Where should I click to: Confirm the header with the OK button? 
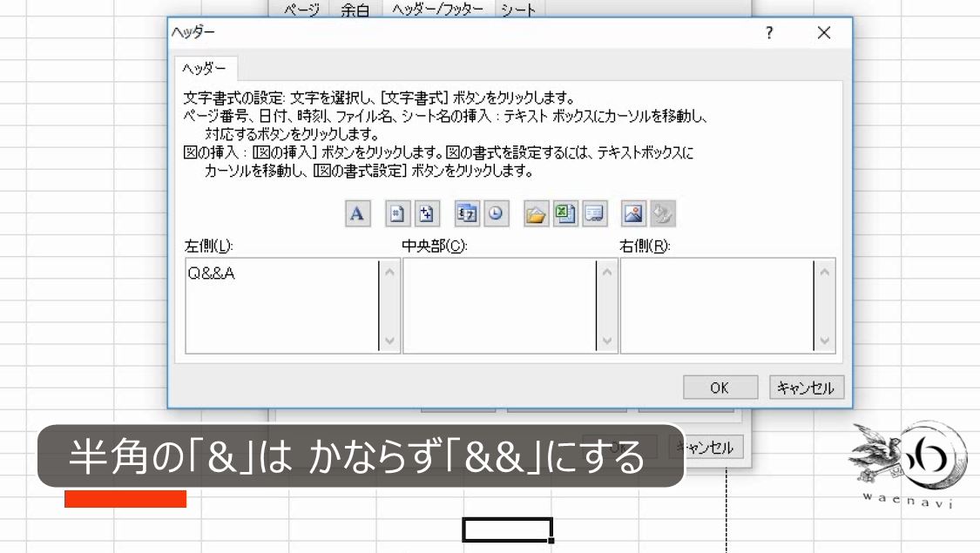pos(720,388)
